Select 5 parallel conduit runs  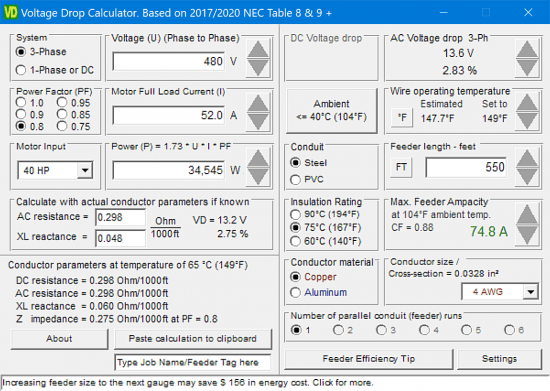click(x=471, y=330)
